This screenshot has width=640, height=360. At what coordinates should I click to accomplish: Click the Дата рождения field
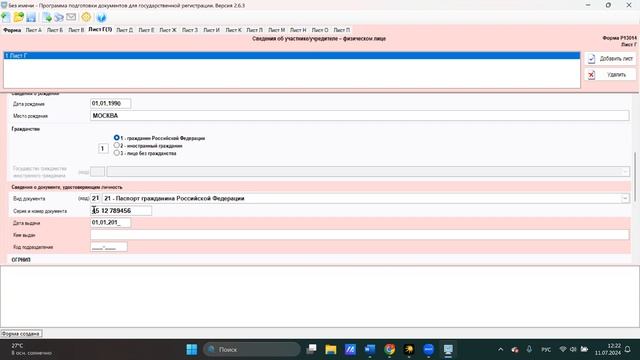111,104
